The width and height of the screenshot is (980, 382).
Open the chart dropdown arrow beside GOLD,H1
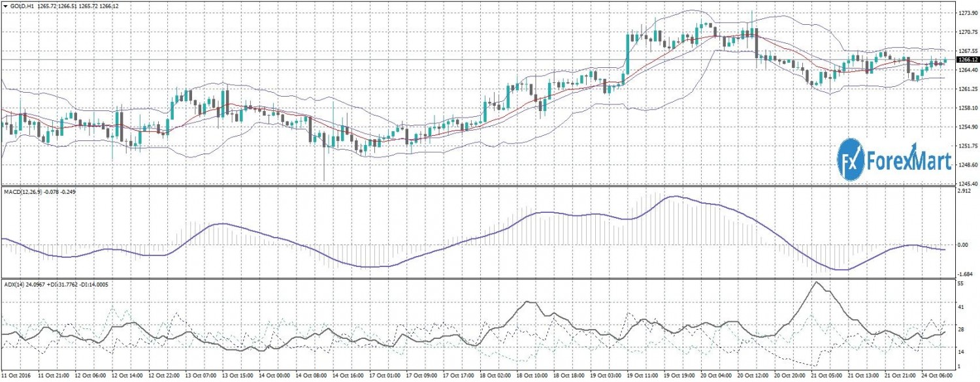(5, 7)
